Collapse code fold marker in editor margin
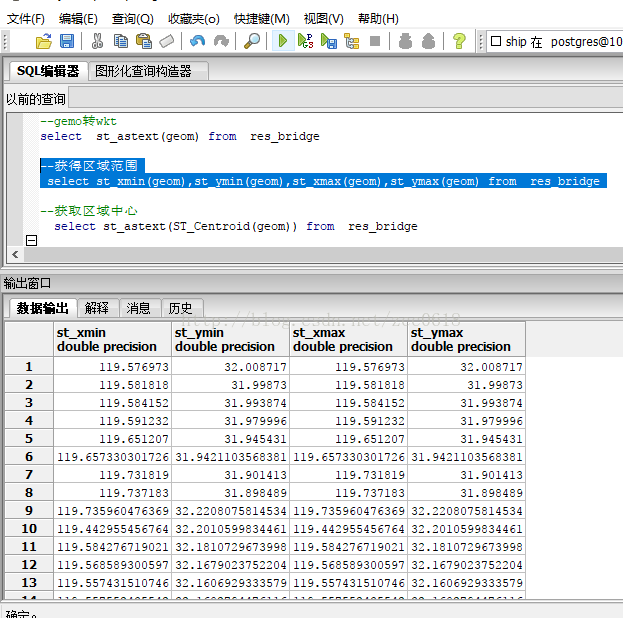The height and width of the screenshot is (618, 623). [x=31, y=240]
